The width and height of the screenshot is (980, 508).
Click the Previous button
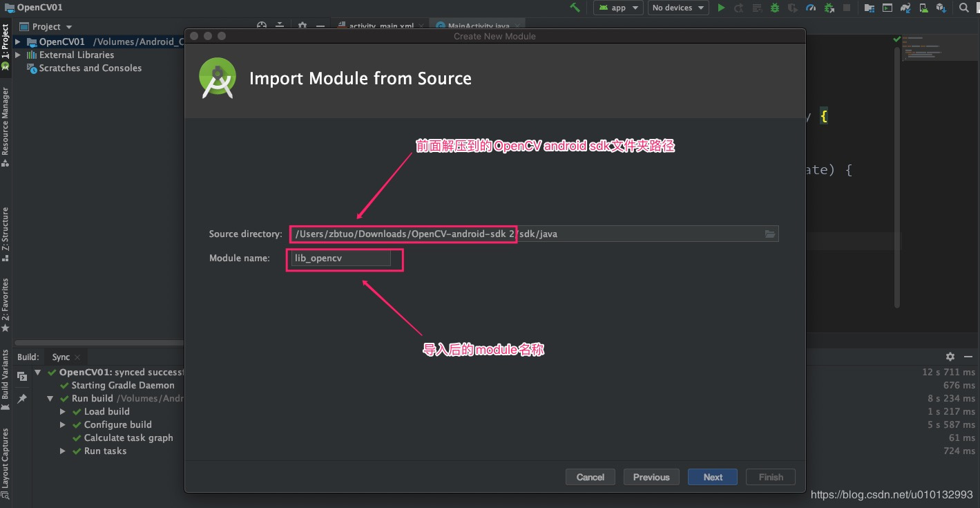point(651,477)
